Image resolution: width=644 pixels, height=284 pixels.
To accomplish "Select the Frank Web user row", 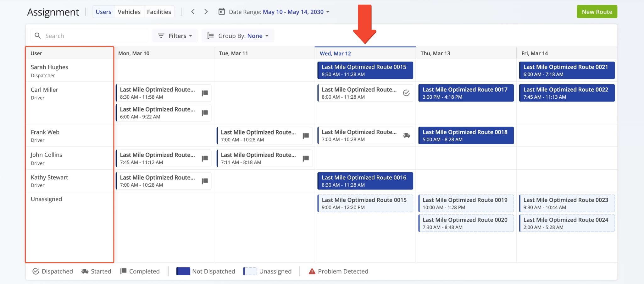I will pyautogui.click(x=69, y=135).
